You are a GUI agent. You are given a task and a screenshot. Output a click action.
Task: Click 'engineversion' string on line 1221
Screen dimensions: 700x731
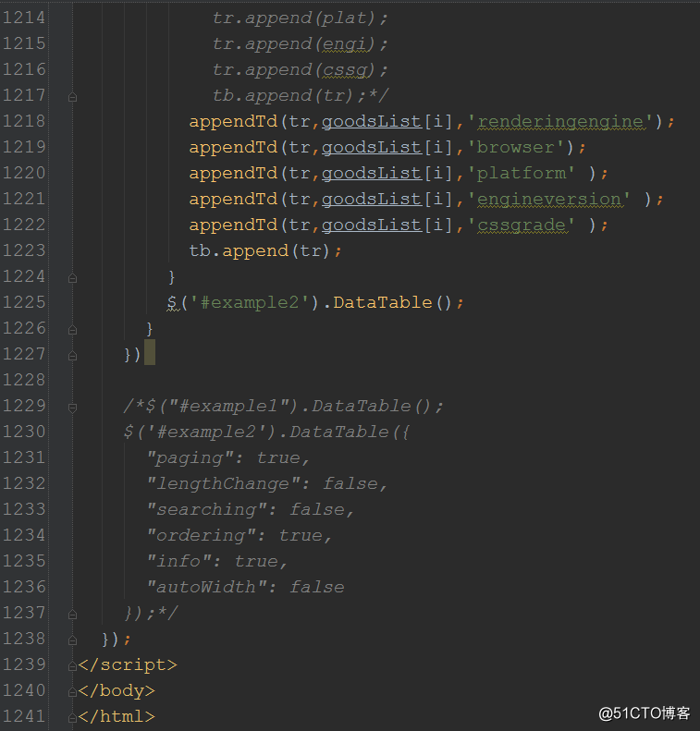click(x=549, y=200)
